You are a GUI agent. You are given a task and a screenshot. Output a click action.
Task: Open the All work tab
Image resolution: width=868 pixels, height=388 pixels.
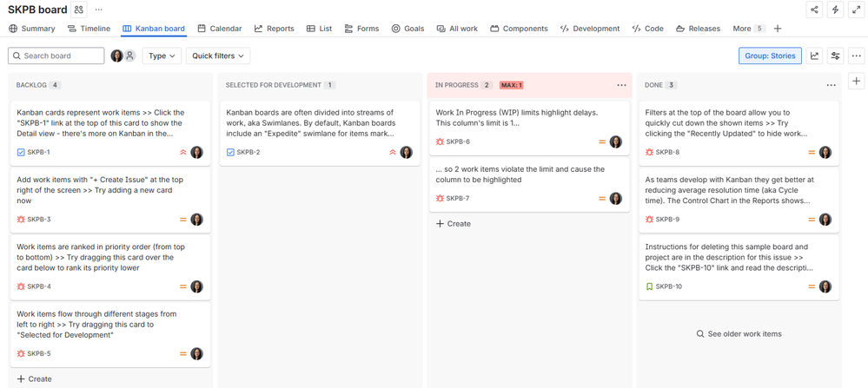coord(457,29)
